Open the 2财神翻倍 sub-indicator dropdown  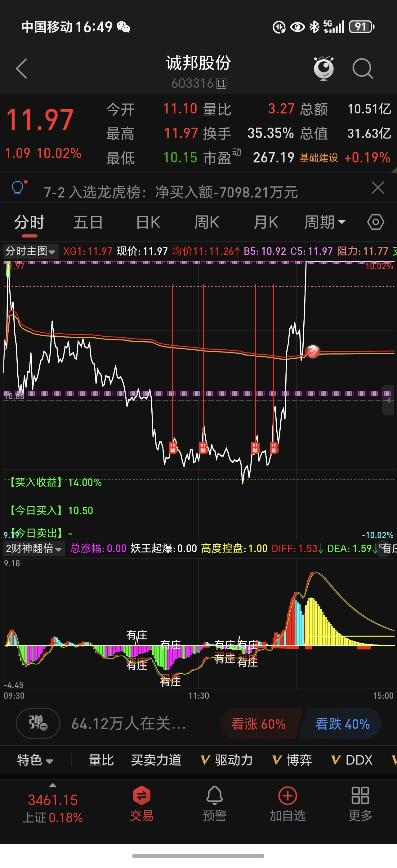34,549
